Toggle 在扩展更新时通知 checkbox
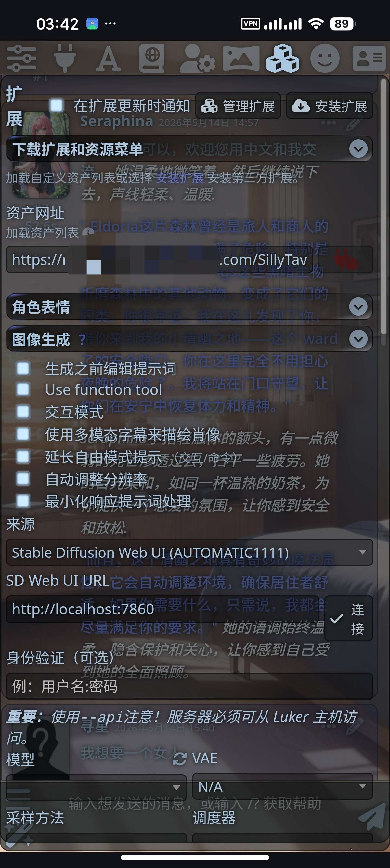Screen dimensions: 390x868 (56, 105)
